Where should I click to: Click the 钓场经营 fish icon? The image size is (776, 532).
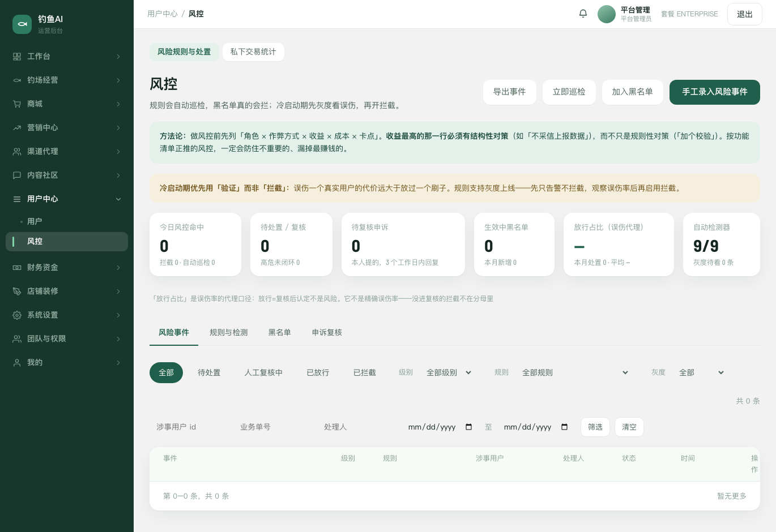click(x=17, y=80)
